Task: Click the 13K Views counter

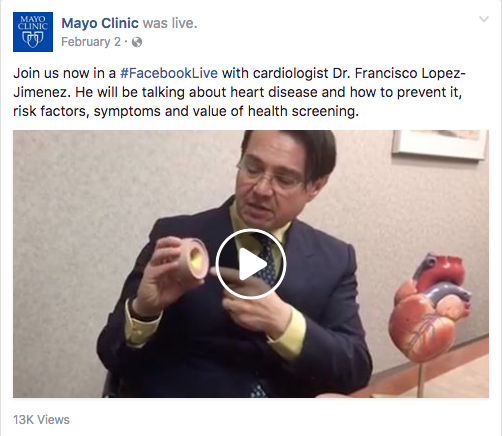Action: [41, 419]
